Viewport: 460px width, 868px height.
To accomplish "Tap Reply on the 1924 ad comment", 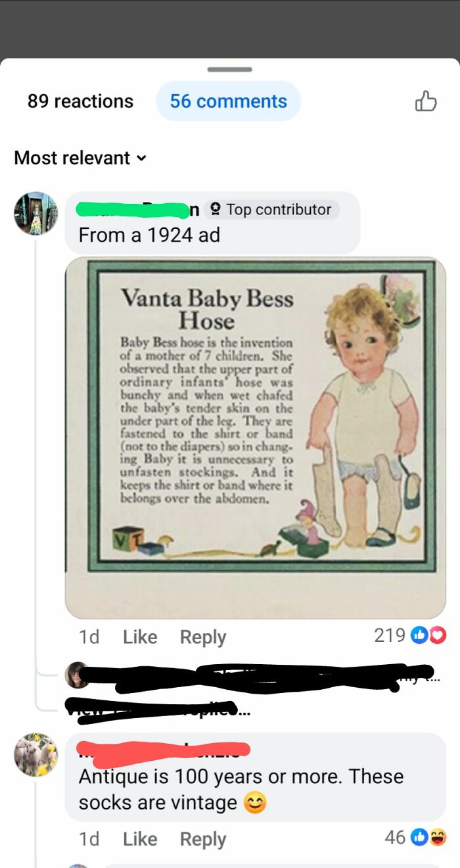I will tap(202, 637).
